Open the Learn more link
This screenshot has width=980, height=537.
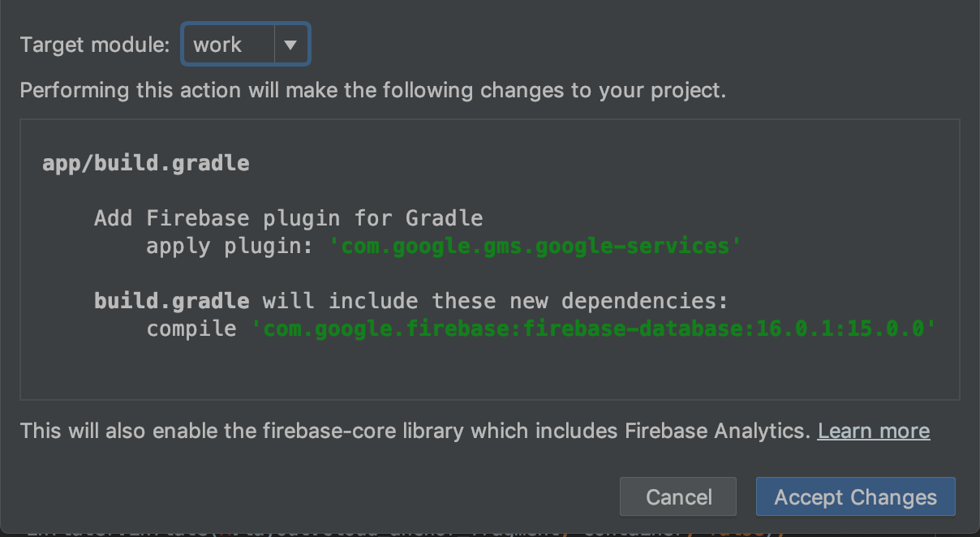873,431
